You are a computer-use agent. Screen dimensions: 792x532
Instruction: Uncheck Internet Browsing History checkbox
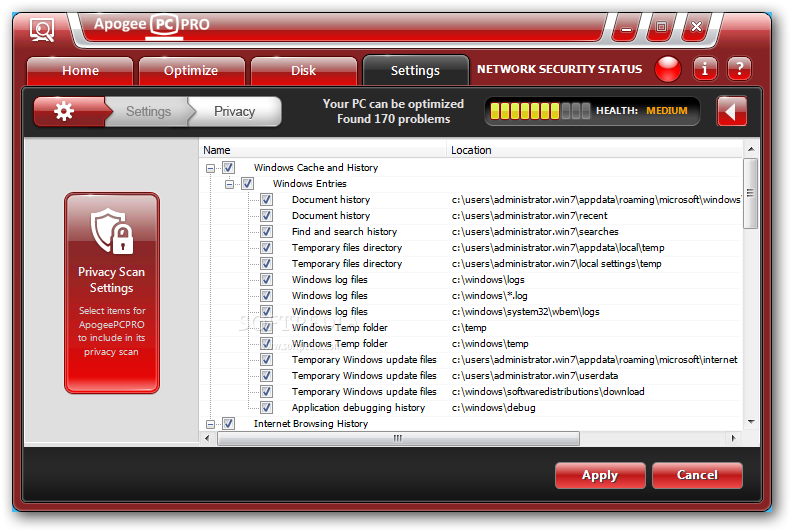click(x=228, y=423)
